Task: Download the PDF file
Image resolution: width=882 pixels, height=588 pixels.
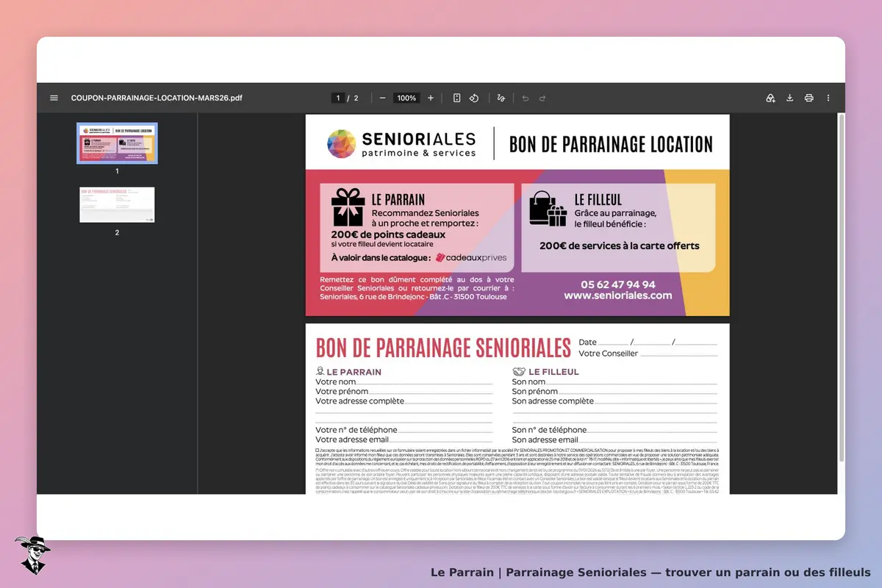Action: (x=789, y=98)
